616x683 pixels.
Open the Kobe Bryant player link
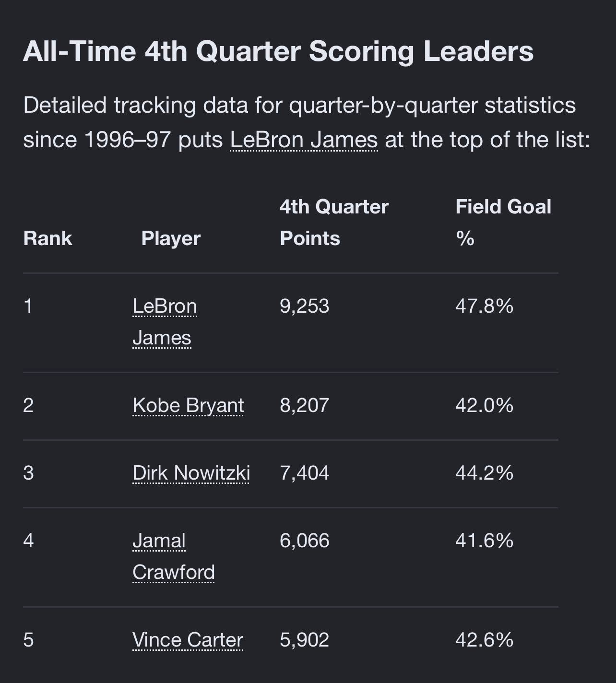[188, 406]
